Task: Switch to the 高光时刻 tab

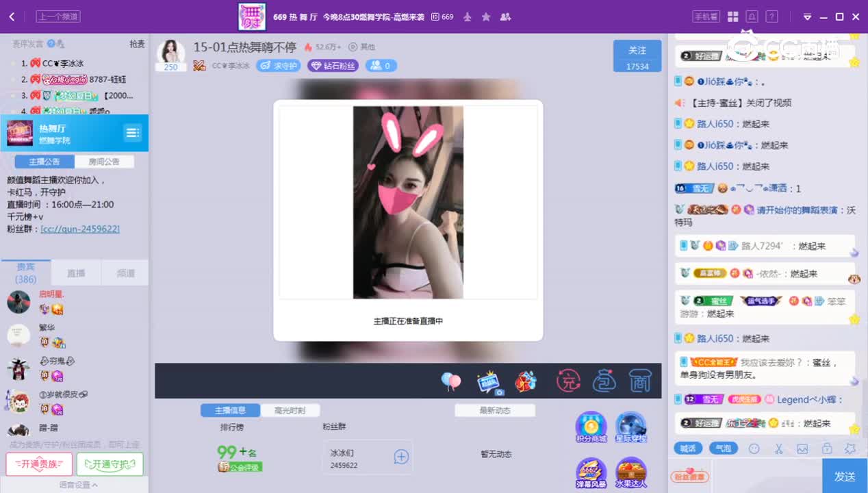Action: point(290,410)
